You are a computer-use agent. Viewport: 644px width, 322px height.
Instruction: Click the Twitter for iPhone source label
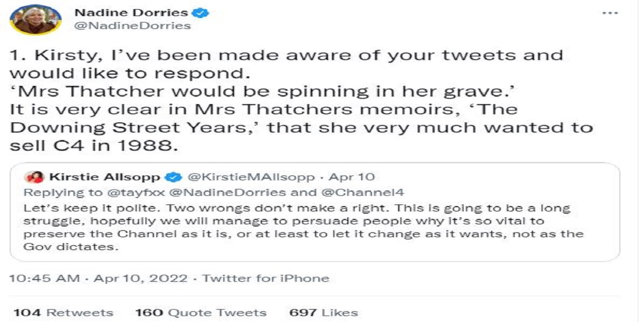tap(265, 279)
